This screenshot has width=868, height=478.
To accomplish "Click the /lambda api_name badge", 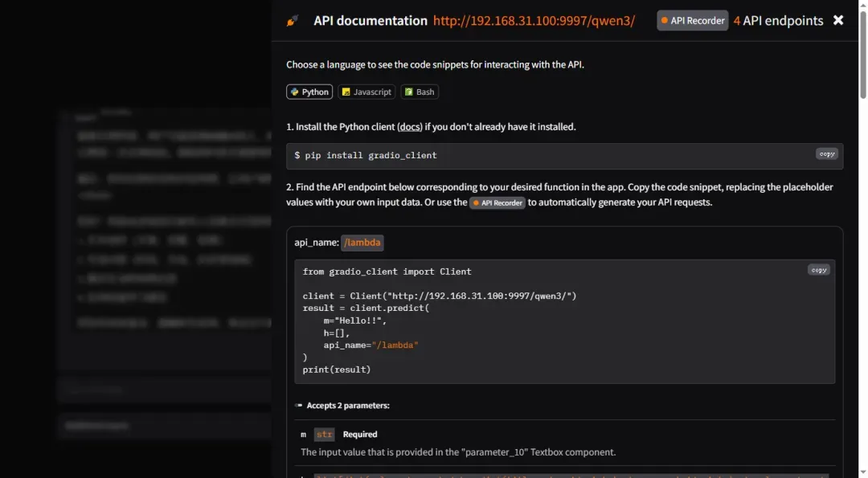I will (x=362, y=243).
